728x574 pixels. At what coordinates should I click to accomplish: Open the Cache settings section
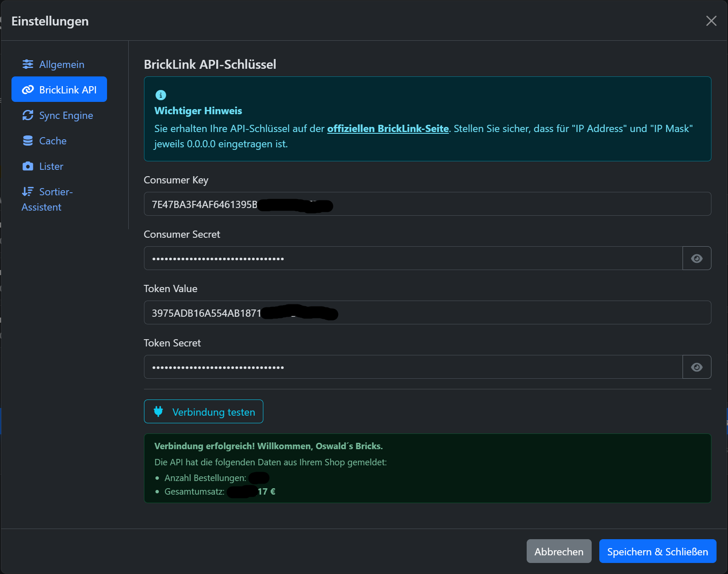[x=59, y=141]
